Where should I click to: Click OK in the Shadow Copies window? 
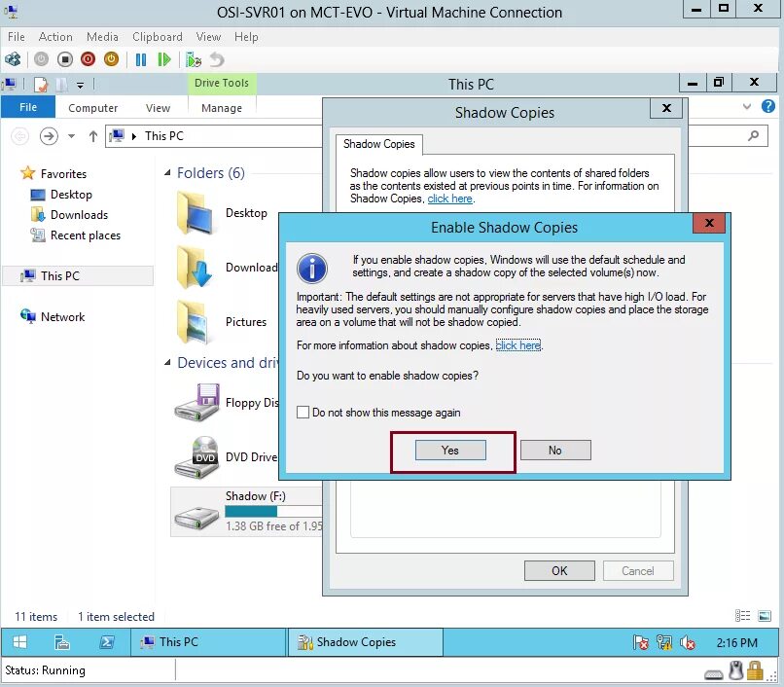click(559, 571)
